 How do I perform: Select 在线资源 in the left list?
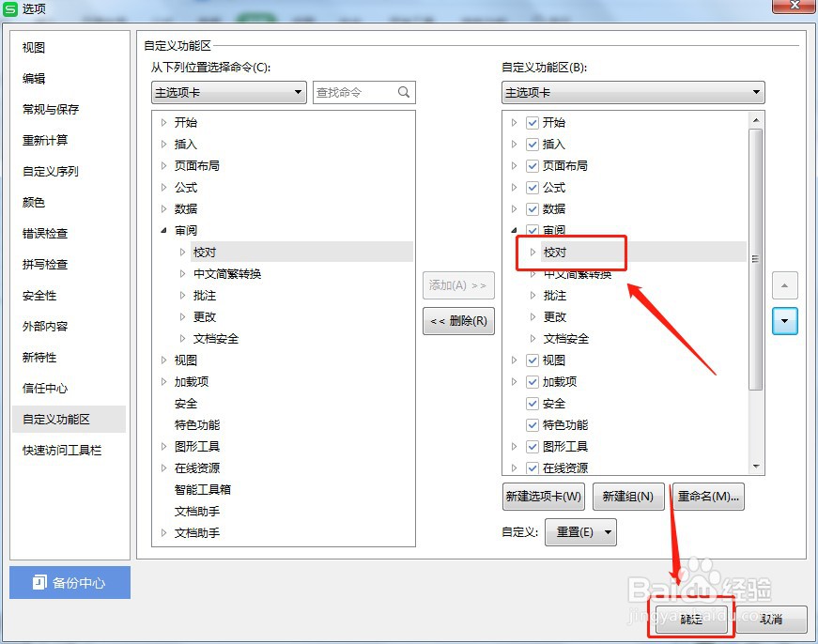(197, 468)
